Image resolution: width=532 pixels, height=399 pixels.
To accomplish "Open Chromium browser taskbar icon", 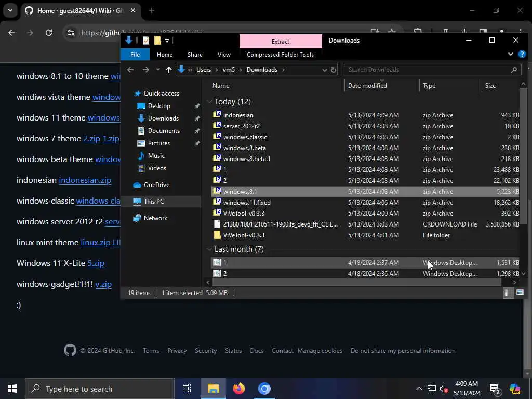I will 264,389.
